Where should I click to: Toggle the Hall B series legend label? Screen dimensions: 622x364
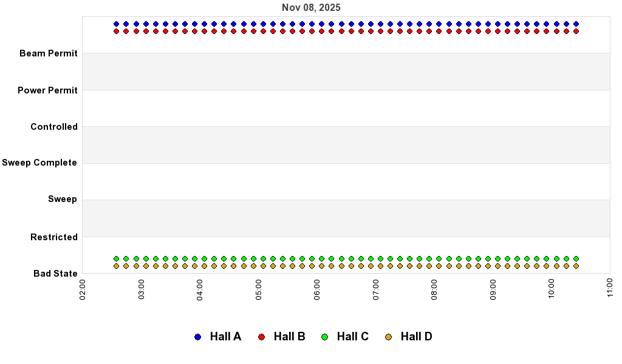click(289, 337)
